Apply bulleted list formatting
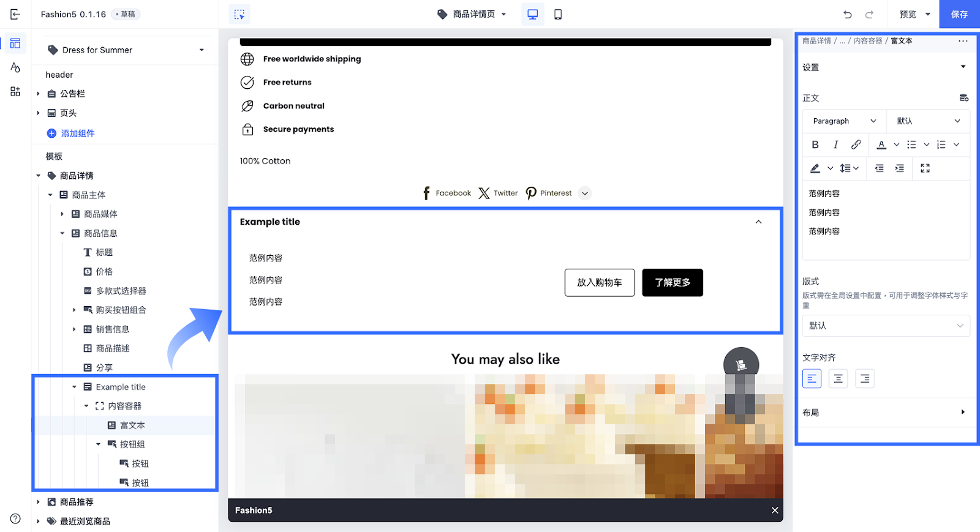 coord(911,144)
